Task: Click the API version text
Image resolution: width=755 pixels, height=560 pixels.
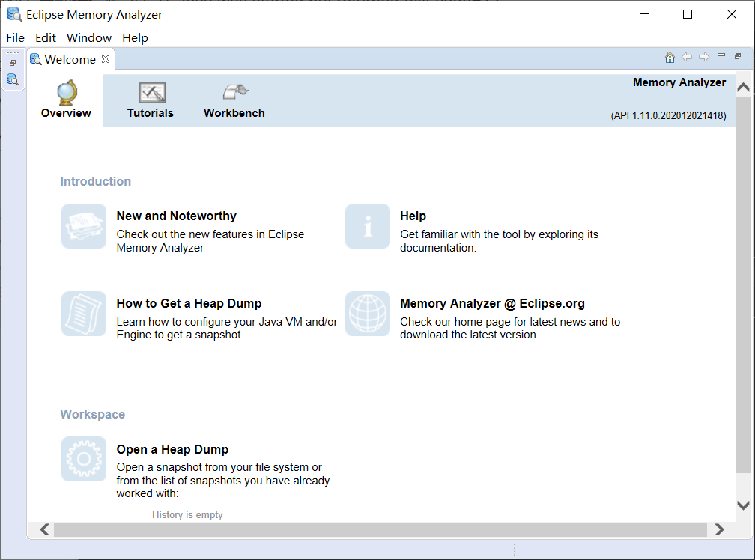Action: click(668, 116)
